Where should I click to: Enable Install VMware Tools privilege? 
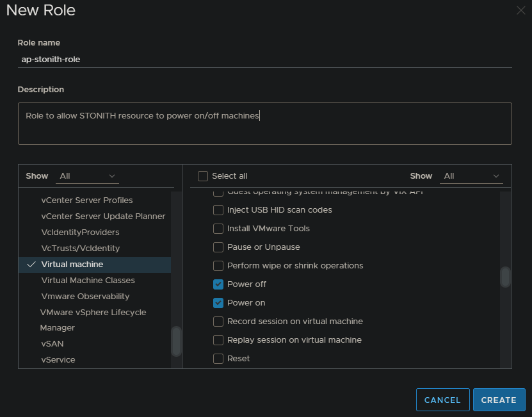coord(218,229)
